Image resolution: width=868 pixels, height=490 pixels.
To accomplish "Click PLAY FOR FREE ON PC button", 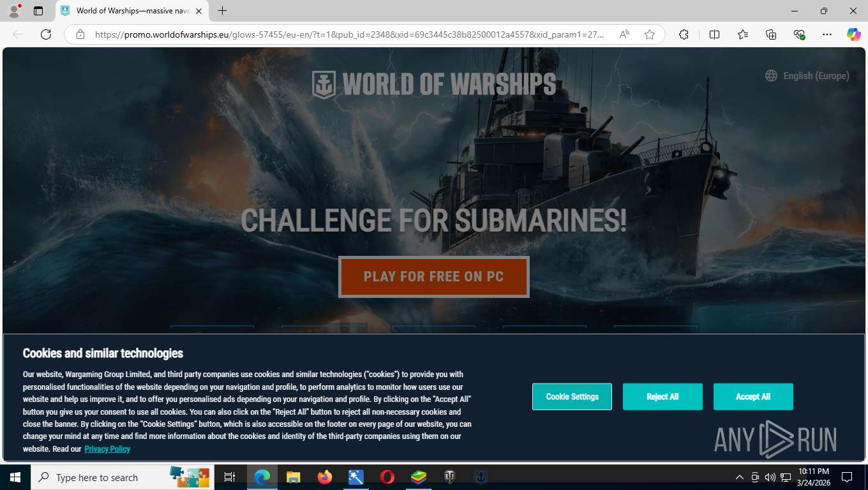I will [x=434, y=277].
